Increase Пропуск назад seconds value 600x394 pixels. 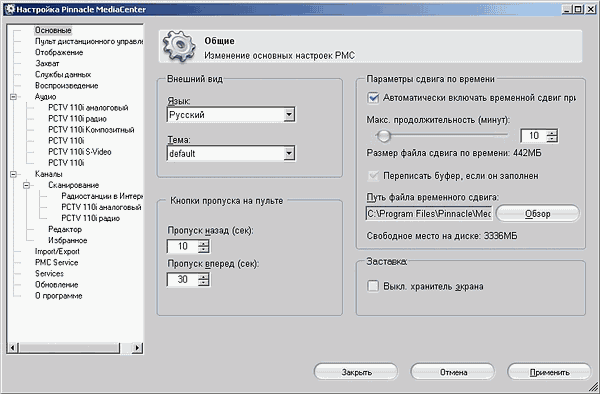(204, 243)
